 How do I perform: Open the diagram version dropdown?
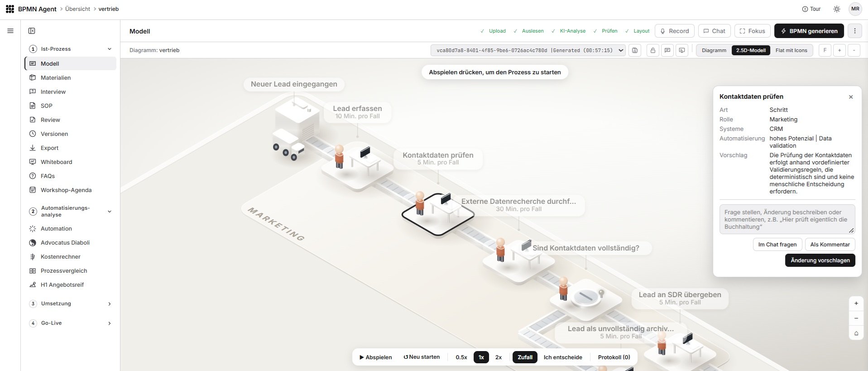pos(528,50)
